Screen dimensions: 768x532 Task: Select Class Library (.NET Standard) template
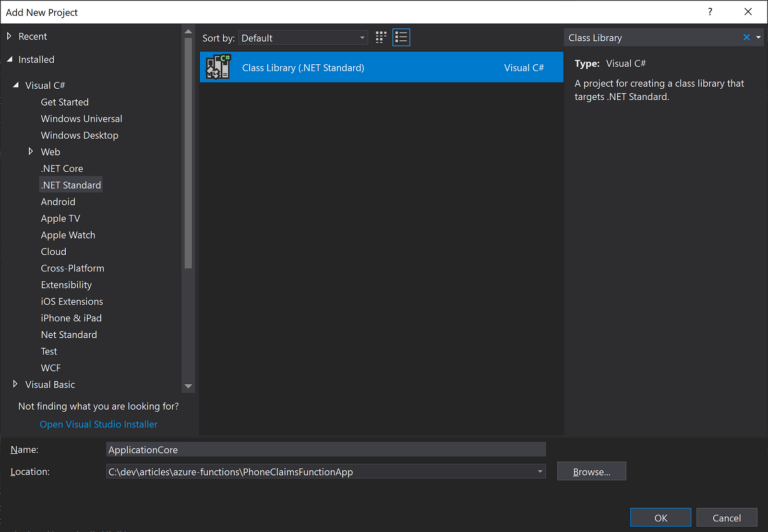click(x=382, y=67)
